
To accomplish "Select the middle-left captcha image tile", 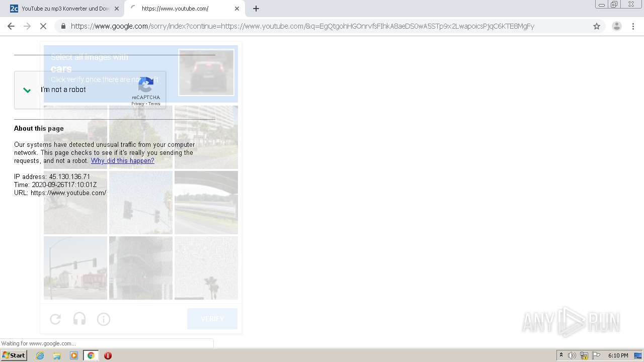I will click(75, 203).
